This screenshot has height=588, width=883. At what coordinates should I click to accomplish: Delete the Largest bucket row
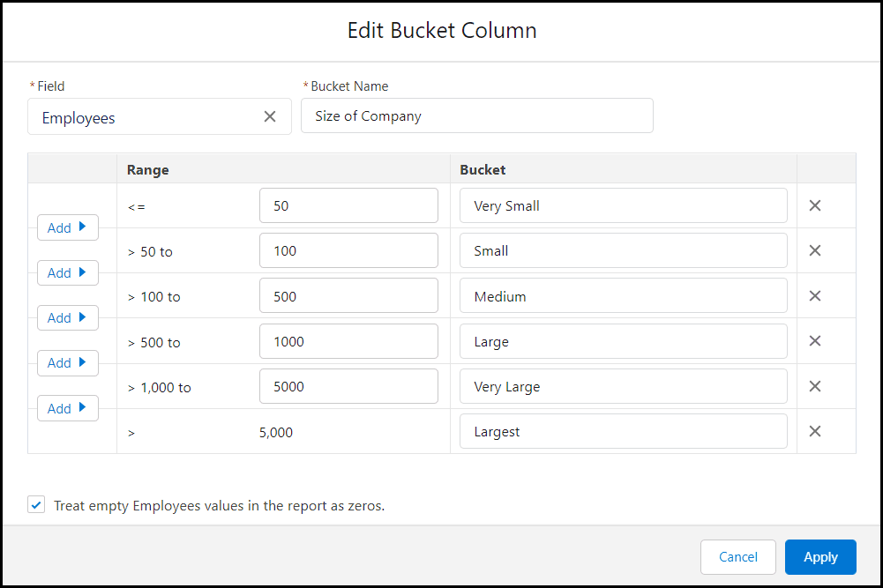tap(814, 431)
